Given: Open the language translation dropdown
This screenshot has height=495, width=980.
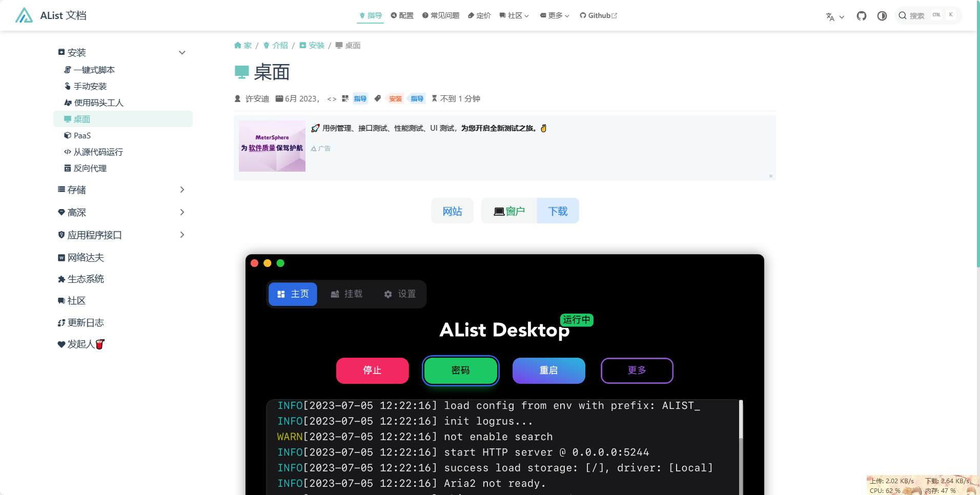Looking at the screenshot, I should 835,16.
